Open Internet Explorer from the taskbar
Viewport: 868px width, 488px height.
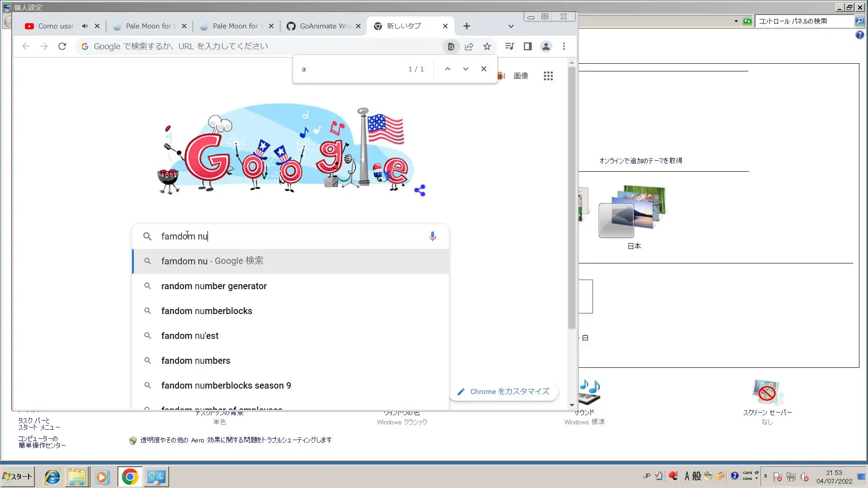pos(52,477)
